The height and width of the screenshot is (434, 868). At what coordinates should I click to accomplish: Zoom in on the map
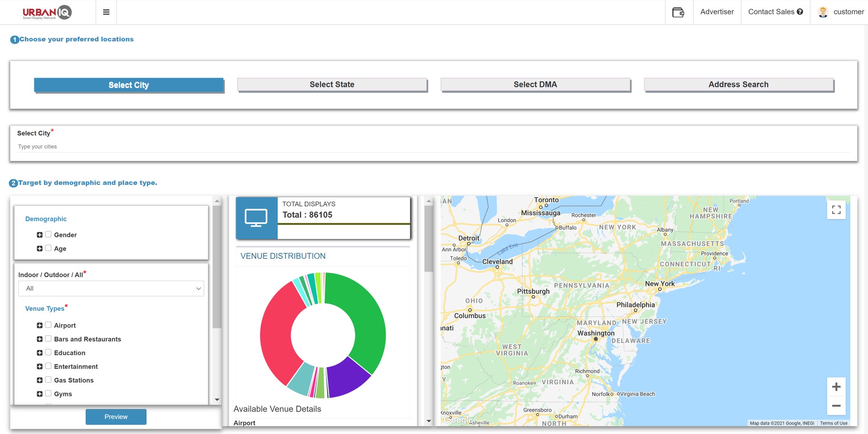tap(836, 387)
